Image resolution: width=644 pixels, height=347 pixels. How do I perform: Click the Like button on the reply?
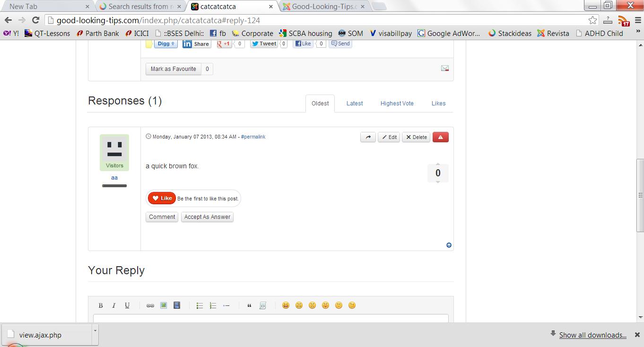(x=161, y=198)
